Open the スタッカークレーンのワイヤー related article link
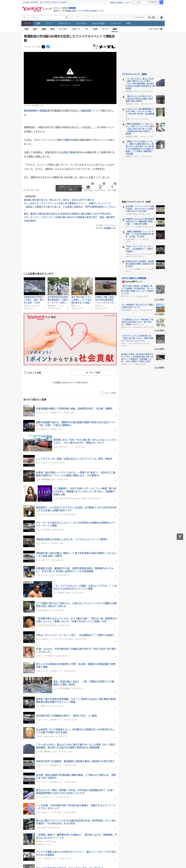Viewport: 186px width, 868px height. coord(70,219)
